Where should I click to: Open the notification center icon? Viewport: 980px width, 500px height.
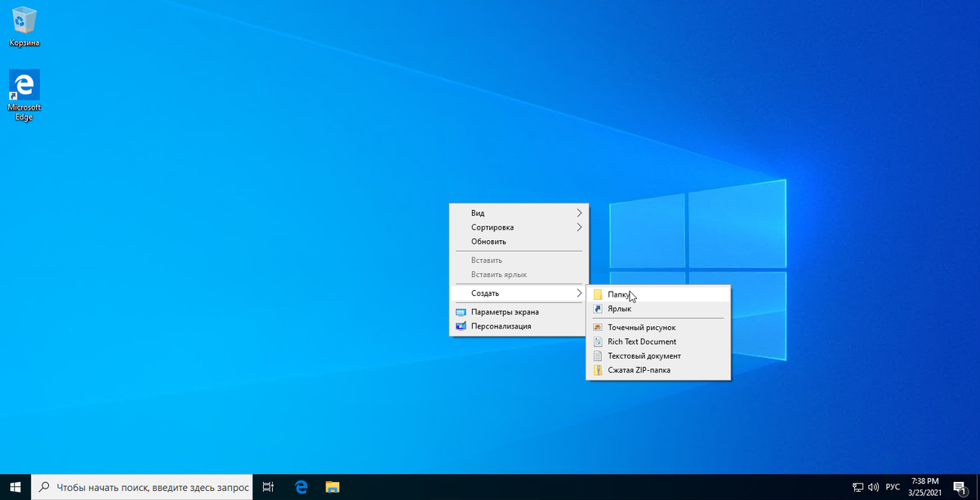pyautogui.click(x=959, y=488)
